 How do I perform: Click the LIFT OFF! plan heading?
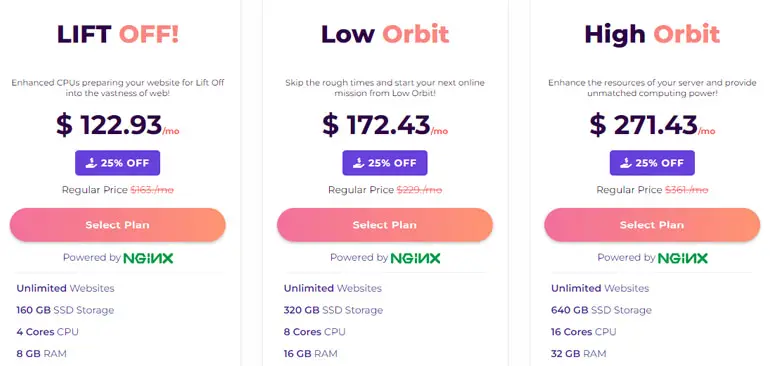[x=118, y=34]
